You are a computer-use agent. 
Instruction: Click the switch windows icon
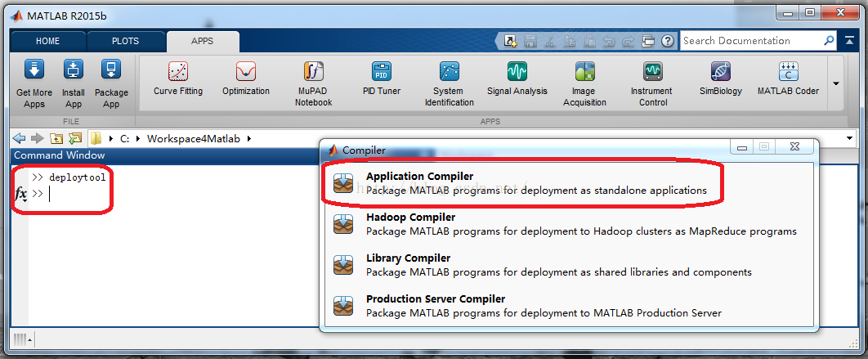point(647,41)
